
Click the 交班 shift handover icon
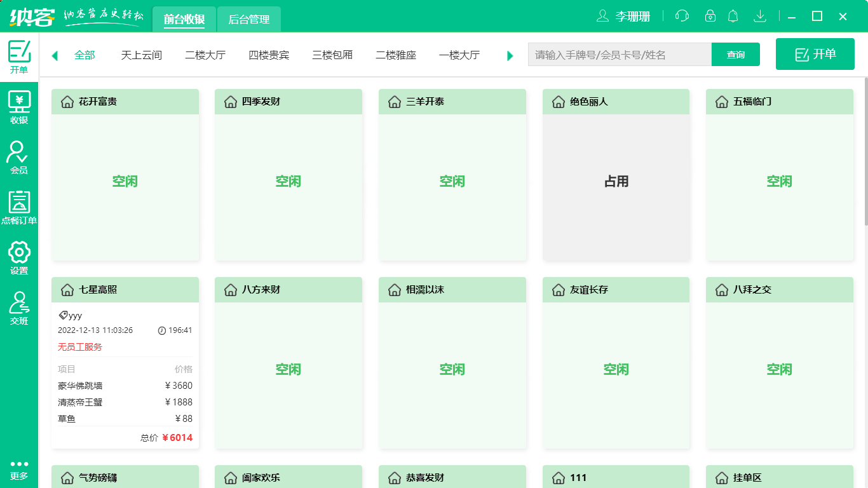(19, 308)
